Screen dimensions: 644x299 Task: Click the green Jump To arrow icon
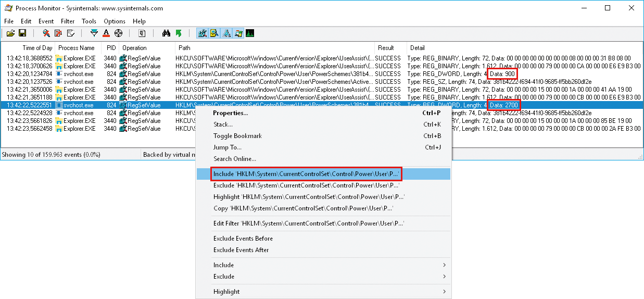pyautogui.click(x=179, y=33)
